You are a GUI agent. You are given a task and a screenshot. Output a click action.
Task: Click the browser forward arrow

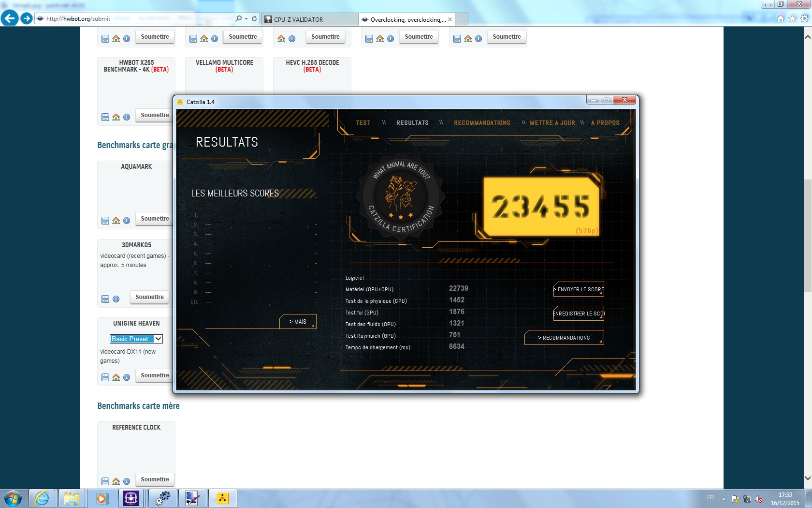(27, 18)
